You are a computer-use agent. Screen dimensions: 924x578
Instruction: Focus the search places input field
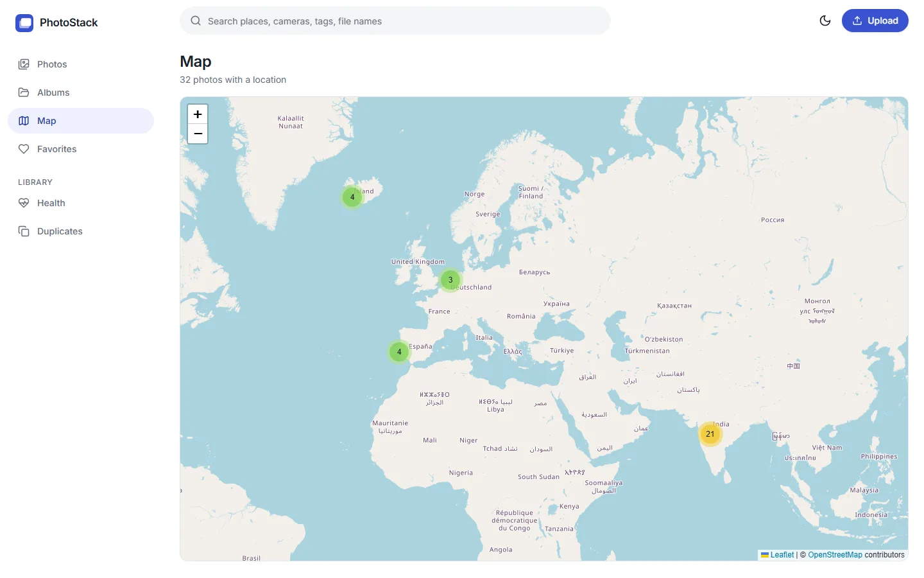(395, 21)
